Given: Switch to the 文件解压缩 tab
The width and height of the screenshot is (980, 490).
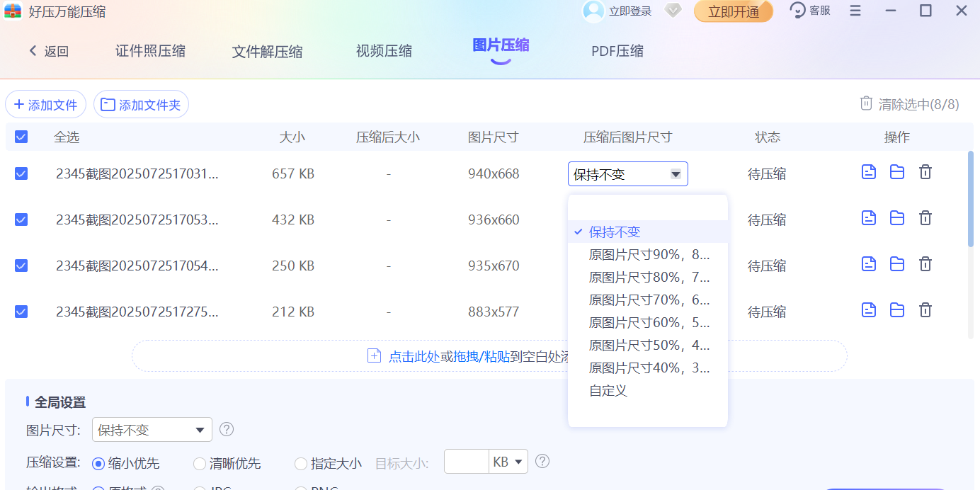Looking at the screenshot, I should click(267, 52).
